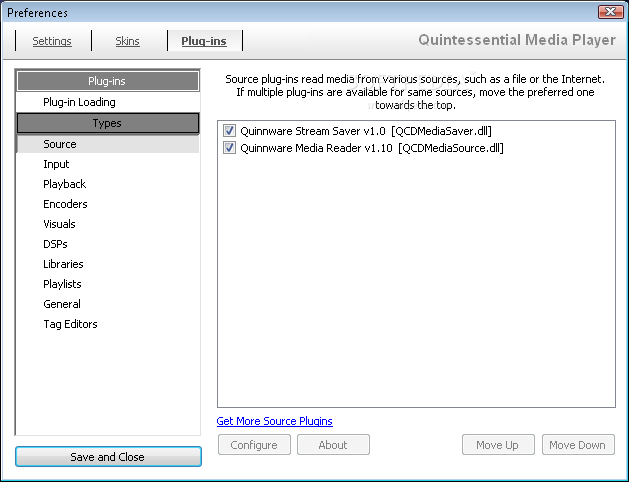Image resolution: width=629 pixels, height=482 pixels.
Task: Click Save and Close button
Action: [x=108, y=457]
